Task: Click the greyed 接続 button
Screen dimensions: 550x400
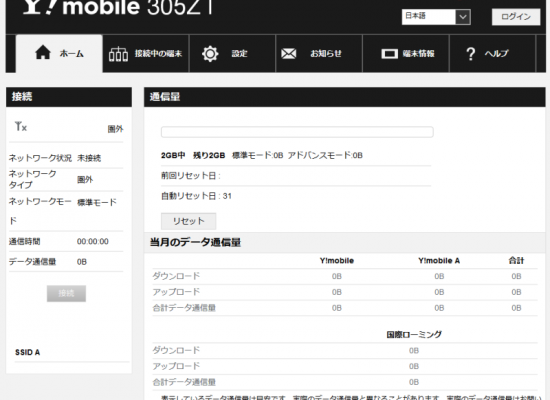Action: coord(66,293)
